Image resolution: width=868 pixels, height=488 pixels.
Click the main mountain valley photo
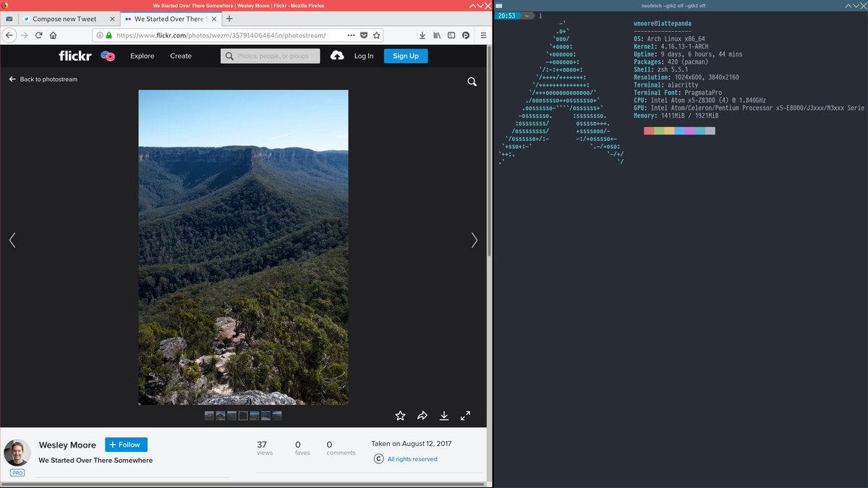pyautogui.click(x=243, y=247)
